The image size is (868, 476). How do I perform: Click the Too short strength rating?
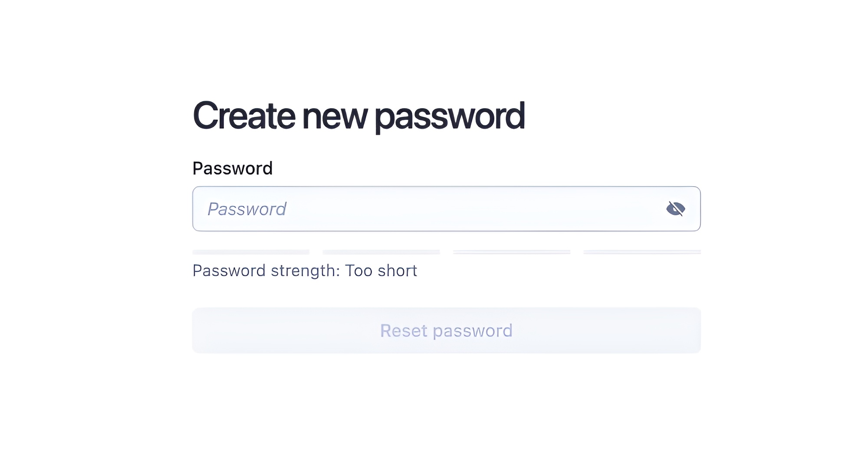[381, 270]
